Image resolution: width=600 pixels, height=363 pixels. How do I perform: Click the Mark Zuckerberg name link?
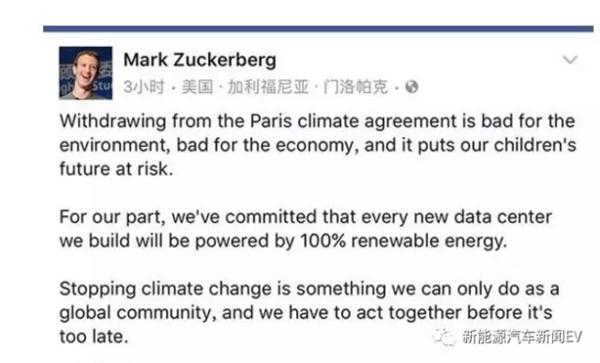200,60
